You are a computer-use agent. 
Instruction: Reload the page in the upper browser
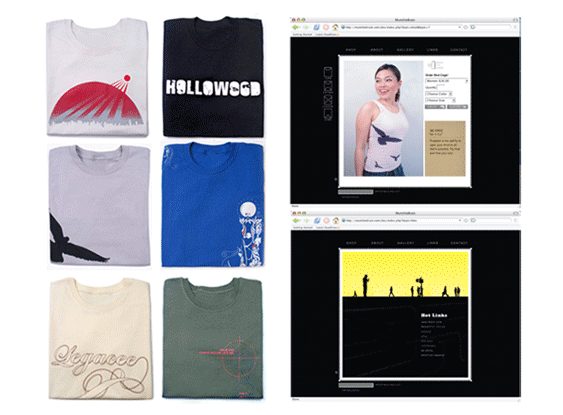(x=317, y=27)
